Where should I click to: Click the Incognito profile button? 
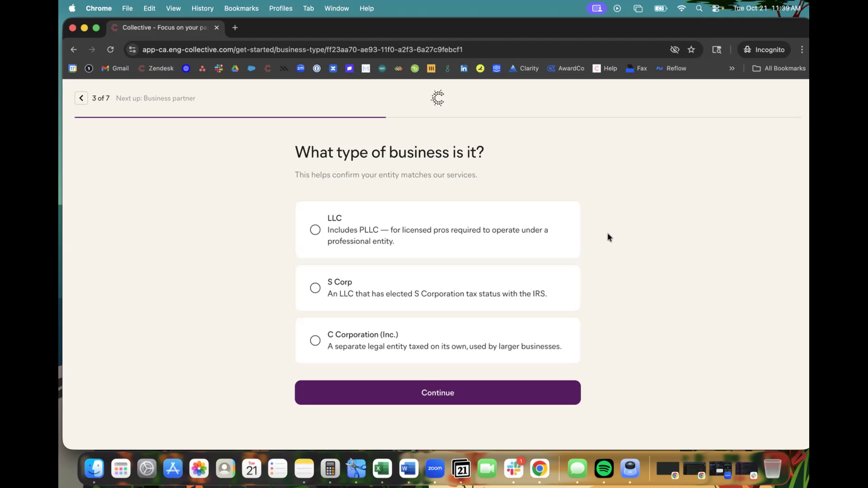tap(764, 50)
